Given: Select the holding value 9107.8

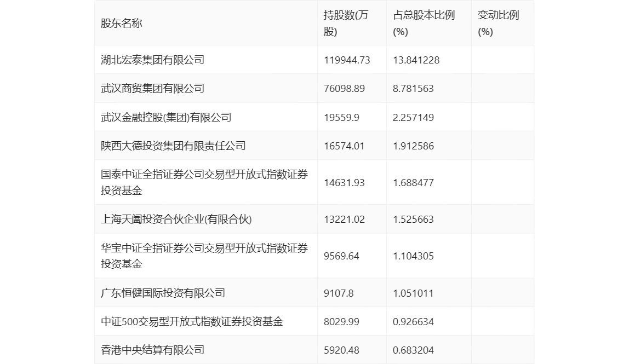Looking at the screenshot, I should (339, 293).
